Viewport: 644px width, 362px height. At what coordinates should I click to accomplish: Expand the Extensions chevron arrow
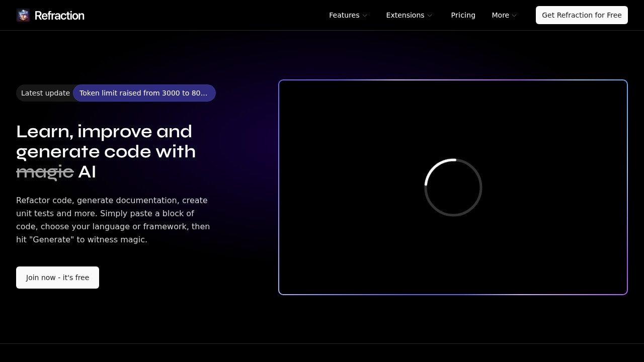pyautogui.click(x=430, y=16)
